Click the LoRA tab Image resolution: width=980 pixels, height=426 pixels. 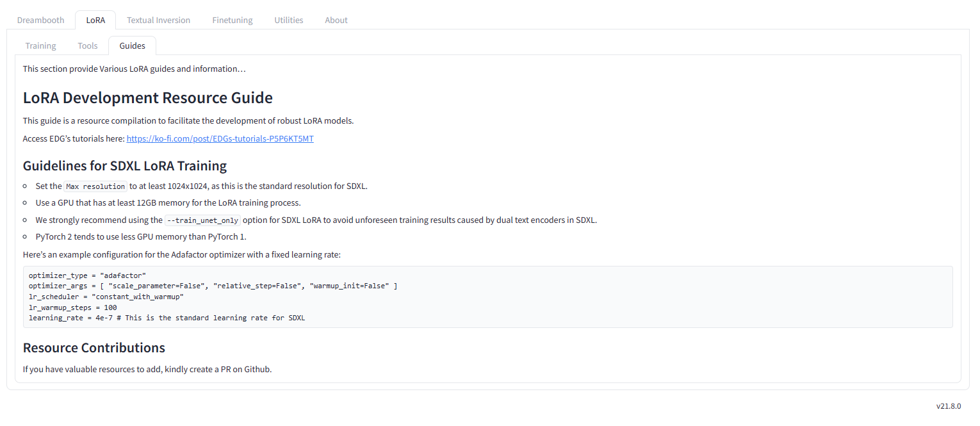95,20
